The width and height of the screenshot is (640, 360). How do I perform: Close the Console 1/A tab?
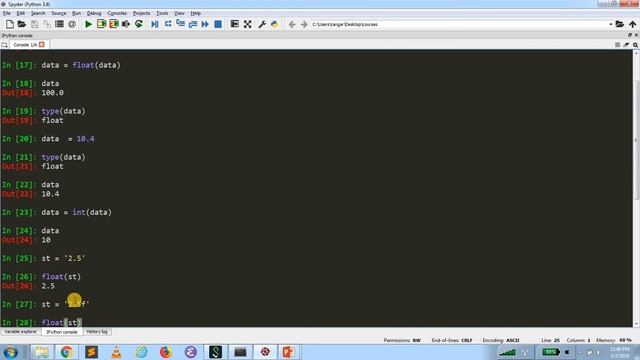coord(42,44)
